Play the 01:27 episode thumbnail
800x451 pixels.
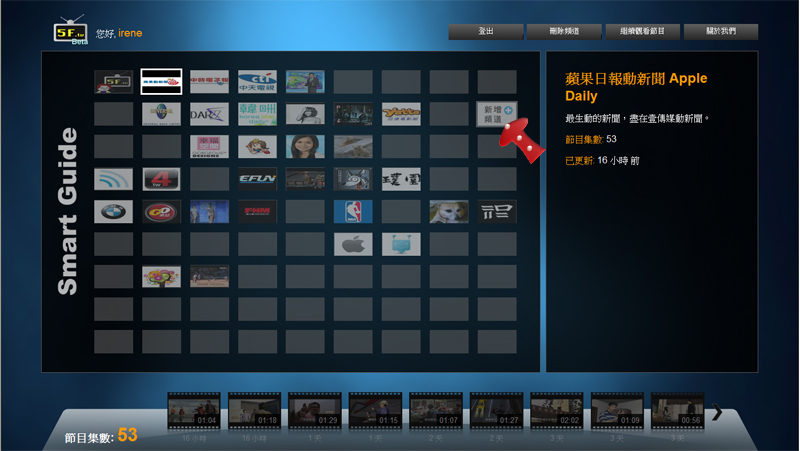click(x=496, y=411)
